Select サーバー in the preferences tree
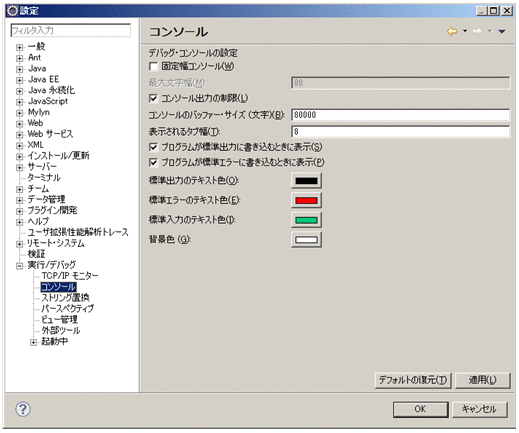This screenshot has height=433, width=519. 42,166
